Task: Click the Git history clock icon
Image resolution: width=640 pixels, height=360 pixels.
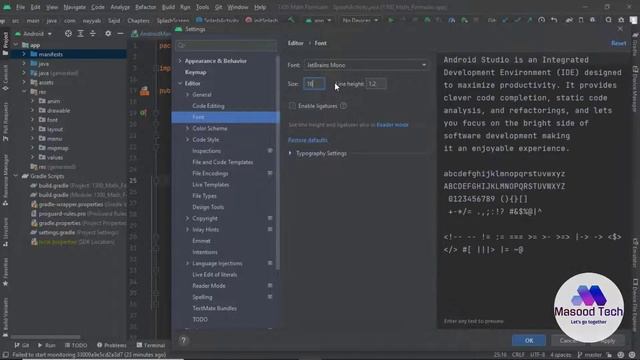Action: [541, 20]
